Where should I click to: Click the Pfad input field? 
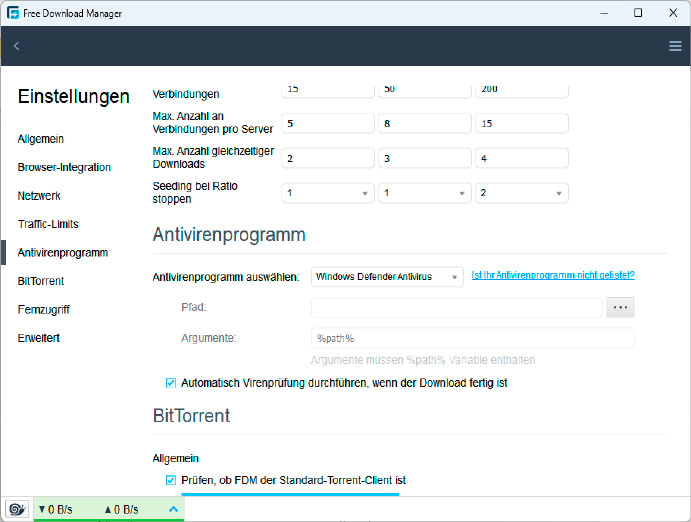(x=457, y=307)
